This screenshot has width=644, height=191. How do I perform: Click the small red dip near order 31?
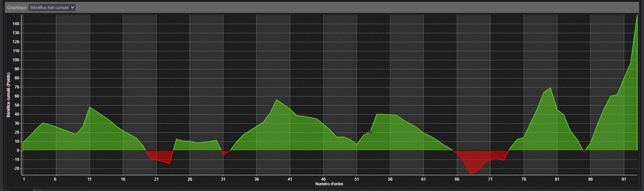click(224, 153)
